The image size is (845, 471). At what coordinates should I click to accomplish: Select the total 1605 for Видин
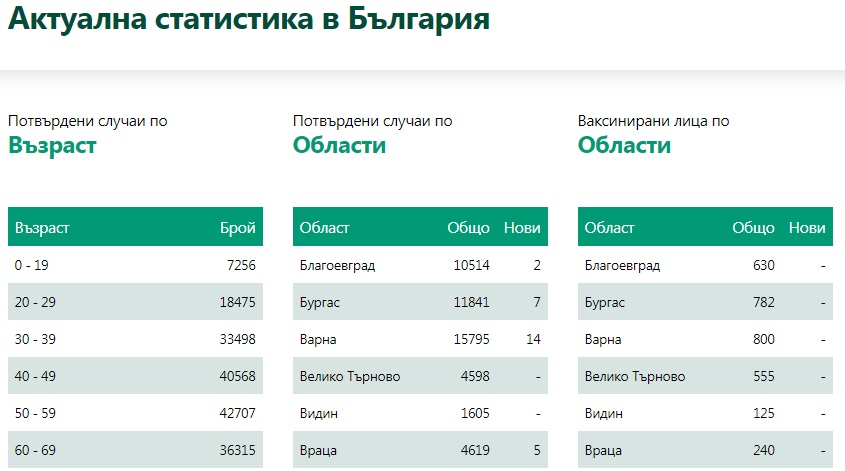point(475,413)
